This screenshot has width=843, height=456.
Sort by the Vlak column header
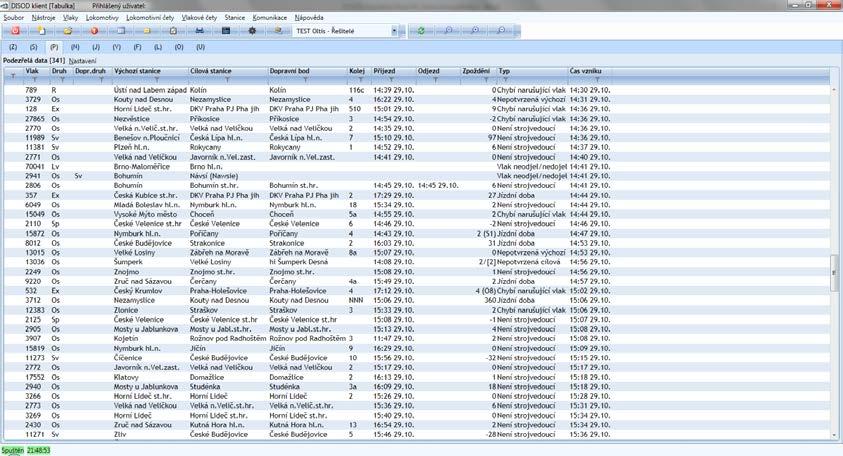pos(32,71)
